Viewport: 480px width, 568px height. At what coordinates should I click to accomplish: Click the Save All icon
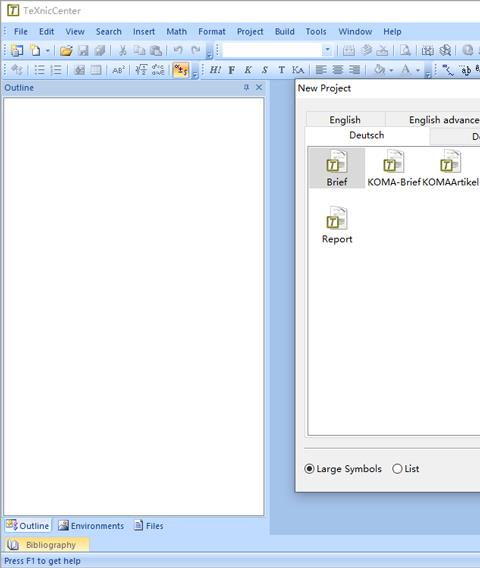point(100,50)
